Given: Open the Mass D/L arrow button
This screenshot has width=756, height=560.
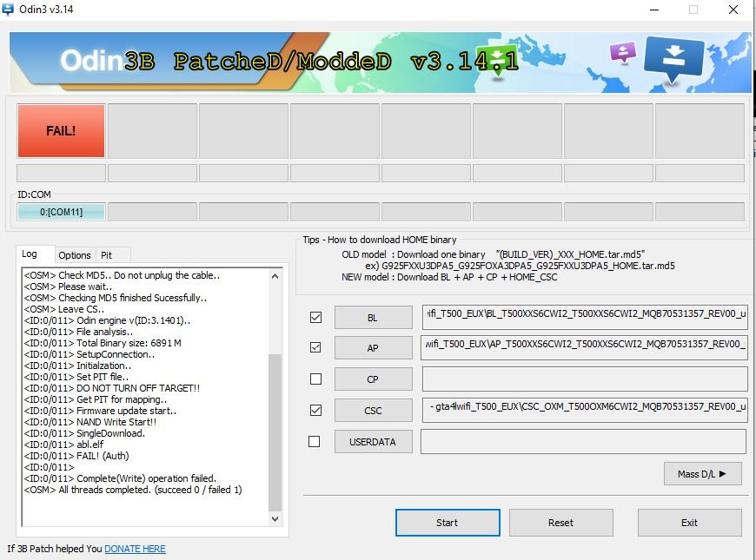Looking at the screenshot, I should [x=702, y=474].
